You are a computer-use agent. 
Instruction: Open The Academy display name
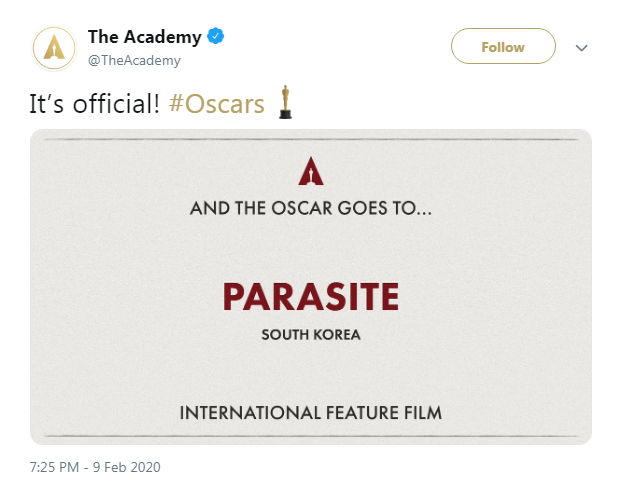pos(145,37)
